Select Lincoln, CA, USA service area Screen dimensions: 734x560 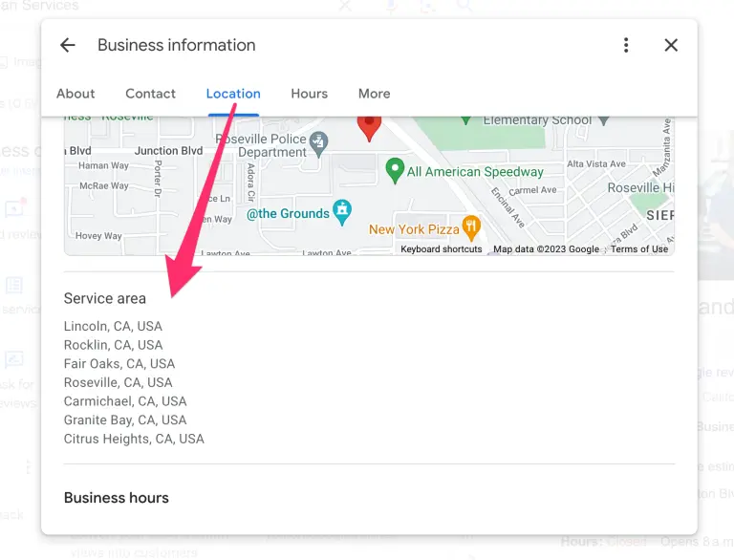[113, 326]
